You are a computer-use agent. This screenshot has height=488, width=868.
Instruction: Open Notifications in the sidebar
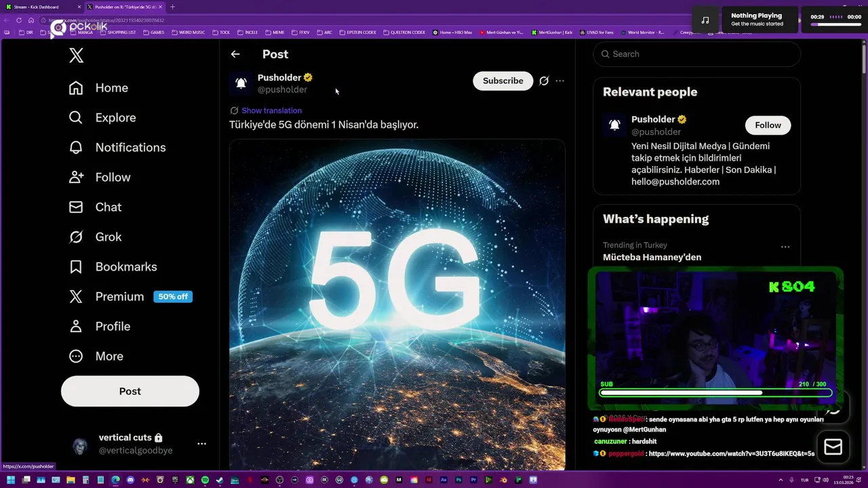coord(117,148)
